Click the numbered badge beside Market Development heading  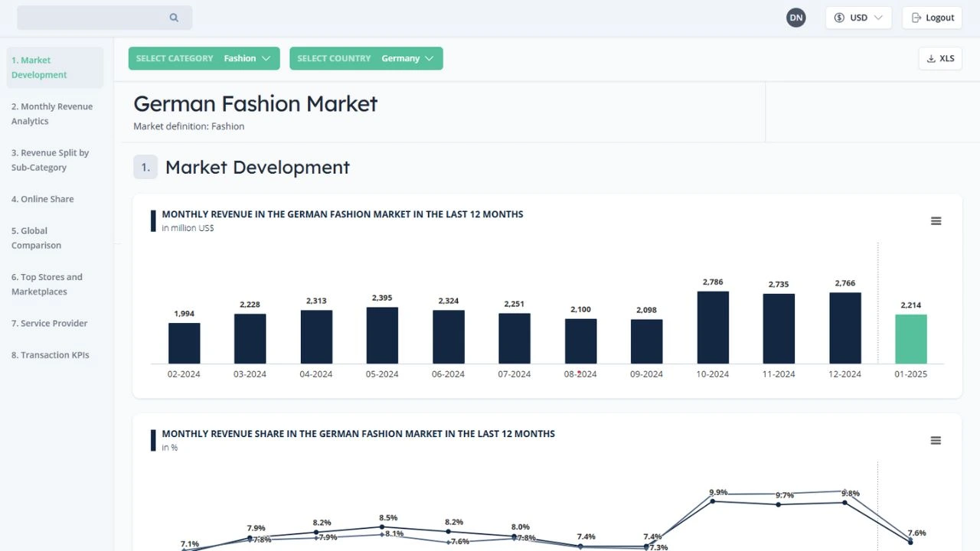(145, 167)
